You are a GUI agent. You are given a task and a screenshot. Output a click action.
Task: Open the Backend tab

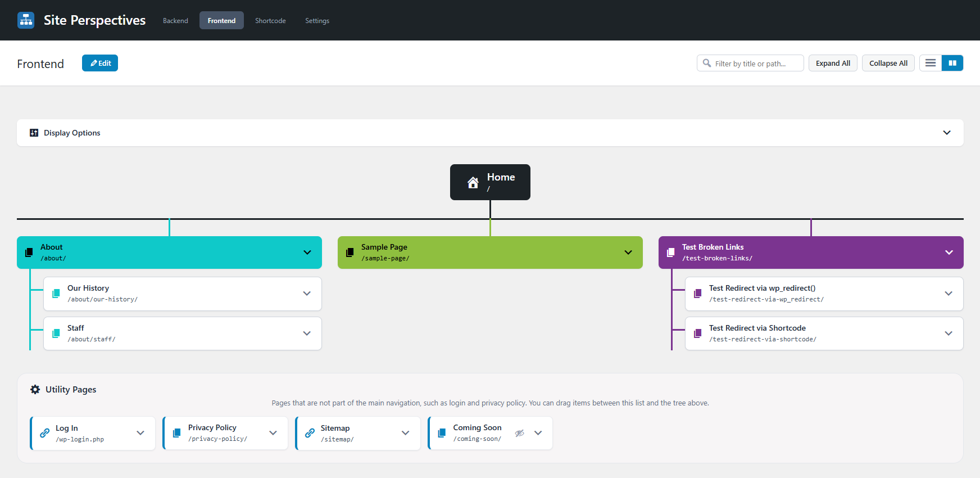(175, 21)
